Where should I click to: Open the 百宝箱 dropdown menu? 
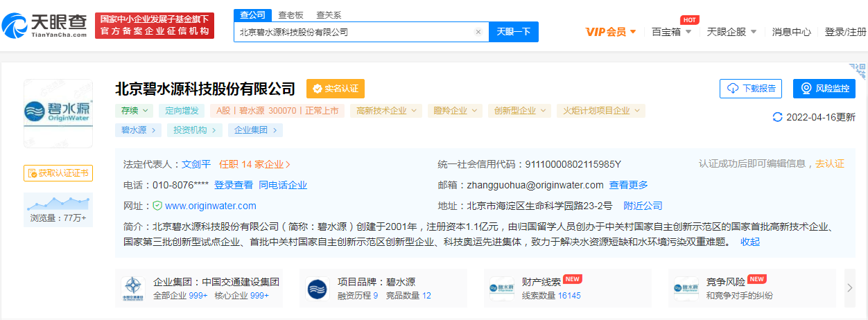click(x=671, y=32)
